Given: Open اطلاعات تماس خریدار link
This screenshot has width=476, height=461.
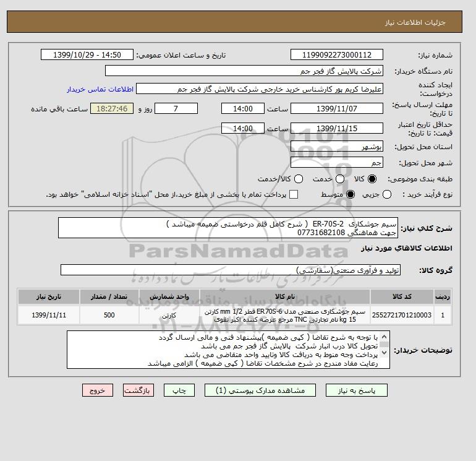Looking at the screenshot, I should (x=100, y=89).
